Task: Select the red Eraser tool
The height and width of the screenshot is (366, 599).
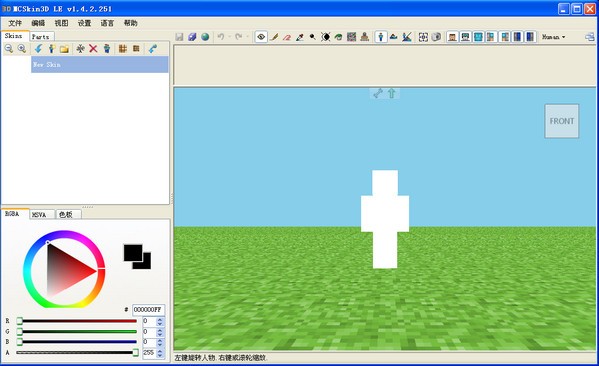Action: tap(287, 37)
